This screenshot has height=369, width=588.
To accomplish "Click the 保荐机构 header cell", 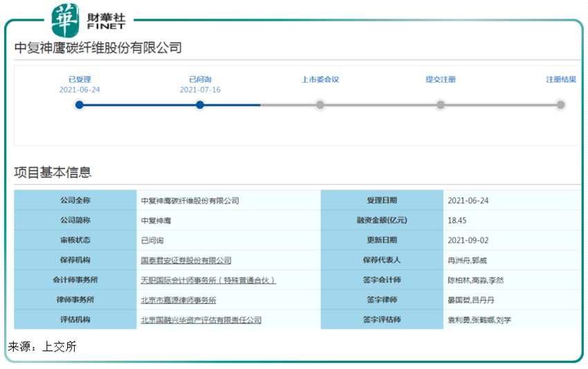I will pyautogui.click(x=75, y=260).
